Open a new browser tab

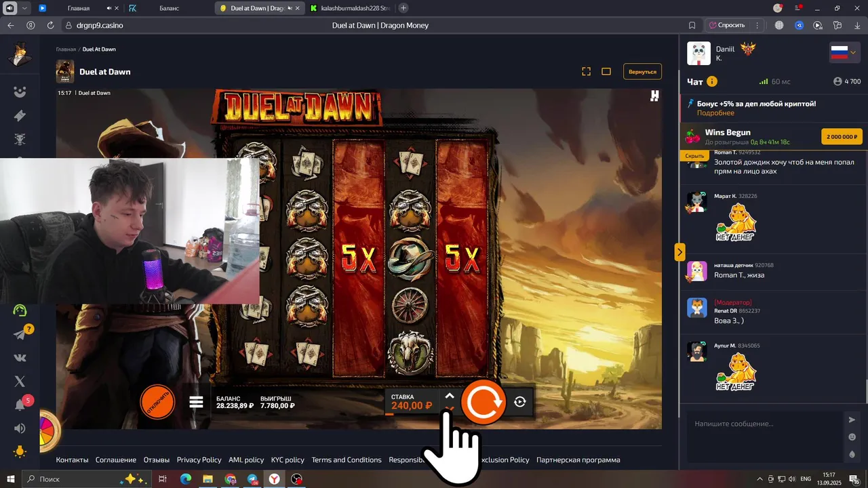pyautogui.click(x=403, y=8)
